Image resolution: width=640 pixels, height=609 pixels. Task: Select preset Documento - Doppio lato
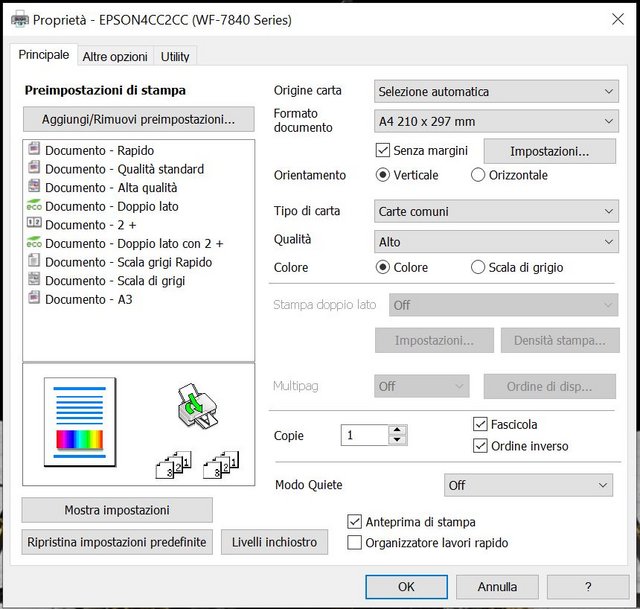[112, 207]
